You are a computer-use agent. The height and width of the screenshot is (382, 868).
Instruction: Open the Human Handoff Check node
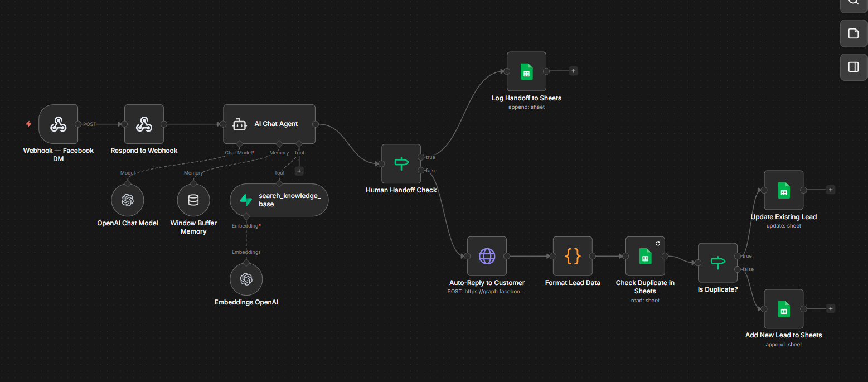point(401,163)
